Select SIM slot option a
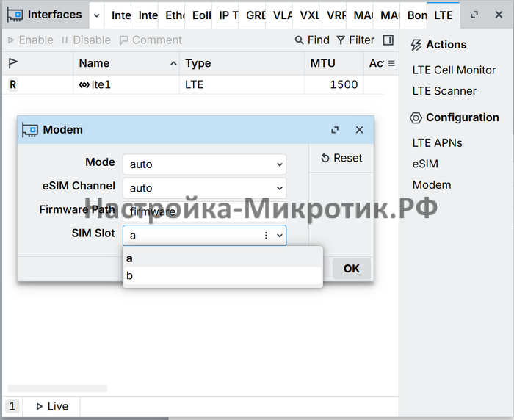 [x=223, y=258]
